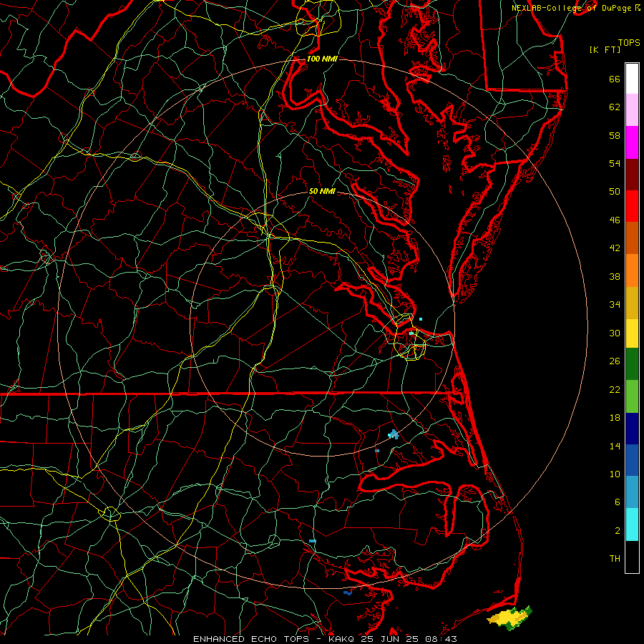
Task: Click the '54' legend value
Action: coord(615,163)
